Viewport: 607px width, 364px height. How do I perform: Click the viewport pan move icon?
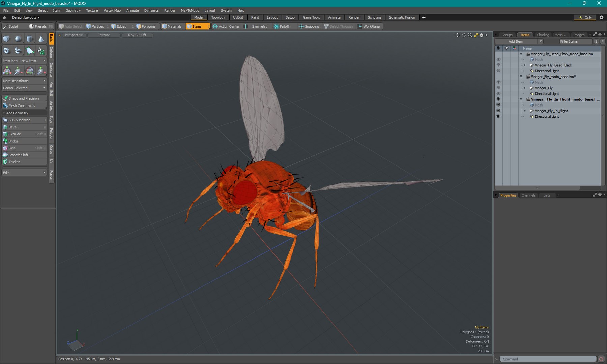[x=457, y=35]
